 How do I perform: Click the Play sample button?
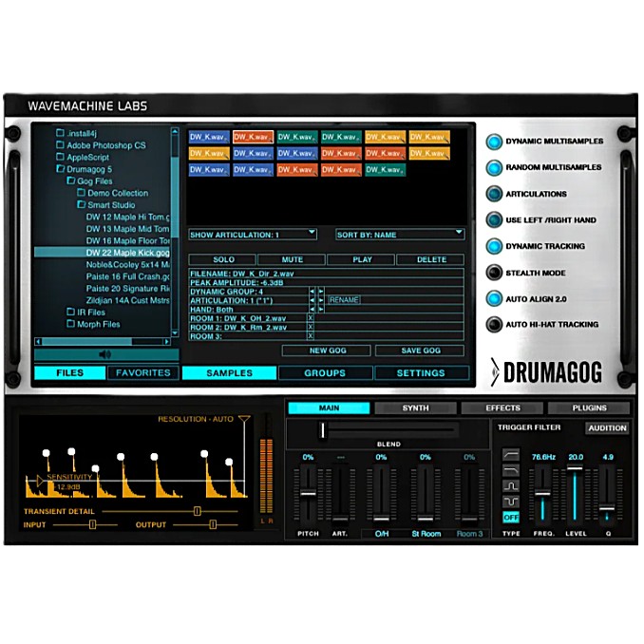pos(362,259)
